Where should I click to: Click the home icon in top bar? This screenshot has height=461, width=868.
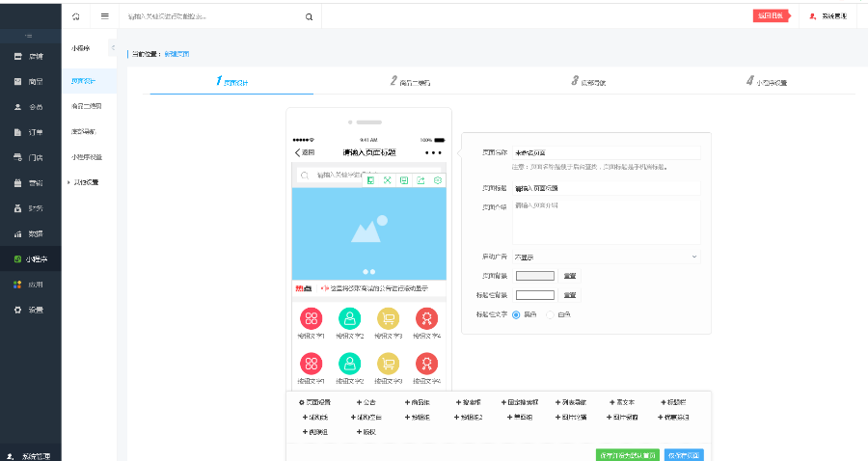click(x=76, y=16)
